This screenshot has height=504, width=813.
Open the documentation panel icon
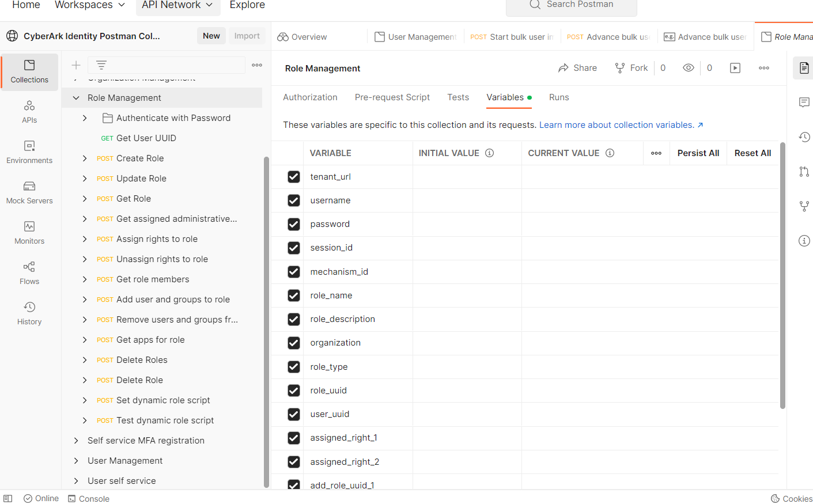(x=804, y=68)
